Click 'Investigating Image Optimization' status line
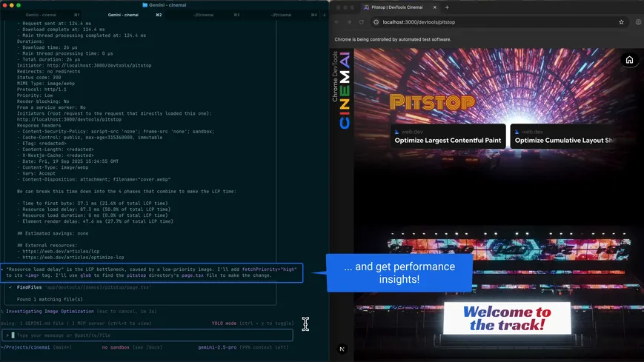The image size is (644, 362). coord(50,312)
